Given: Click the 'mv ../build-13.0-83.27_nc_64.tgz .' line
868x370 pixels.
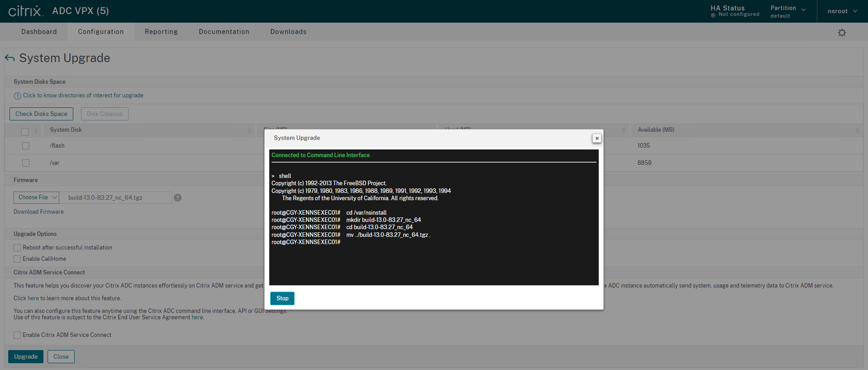Looking at the screenshot, I should (388, 235).
